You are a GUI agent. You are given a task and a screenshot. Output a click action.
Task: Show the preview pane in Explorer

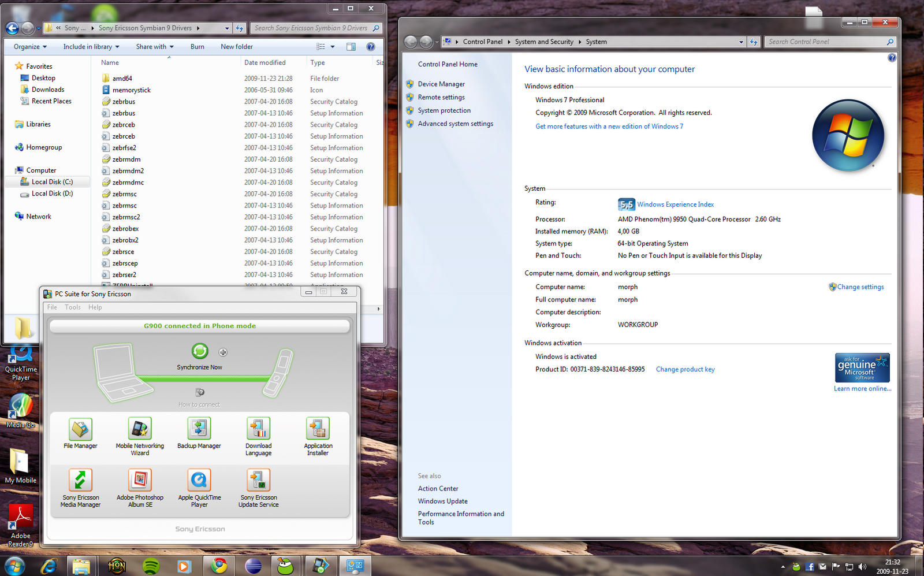click(351, 47)
